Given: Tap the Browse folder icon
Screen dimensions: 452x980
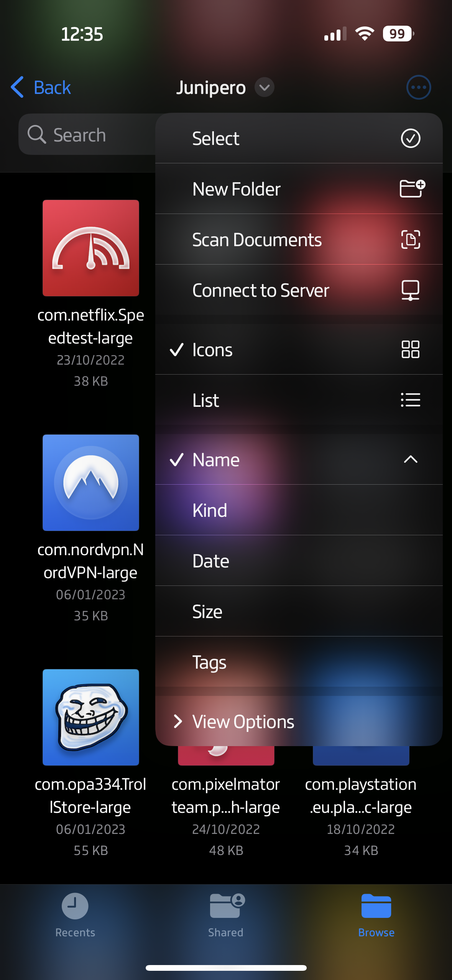Looking at the screenshot, I should coord(376,906).
